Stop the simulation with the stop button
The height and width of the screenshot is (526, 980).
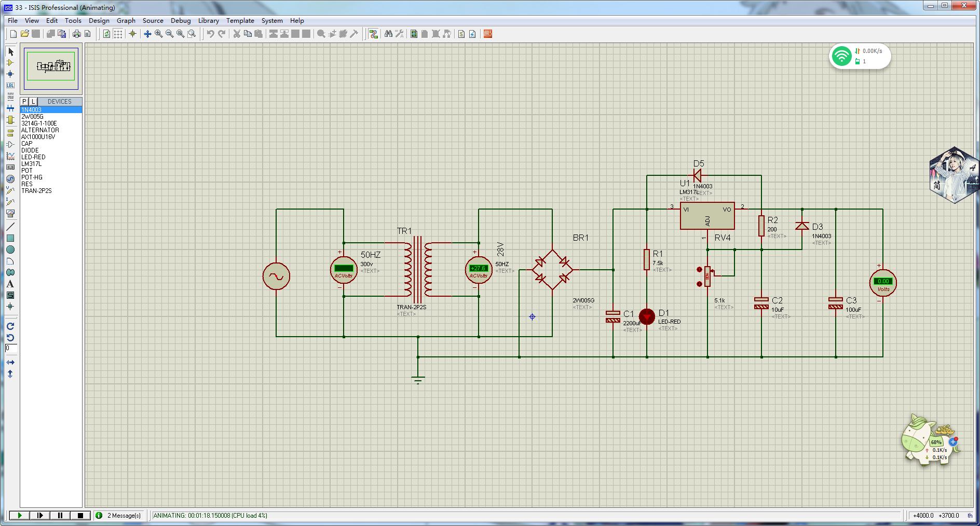pos(80,515)
